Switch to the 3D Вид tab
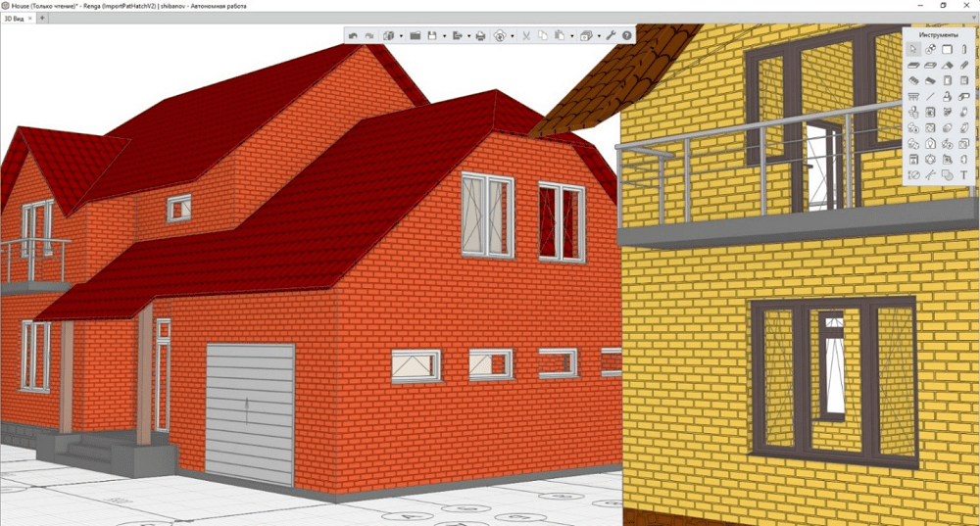 15,19
